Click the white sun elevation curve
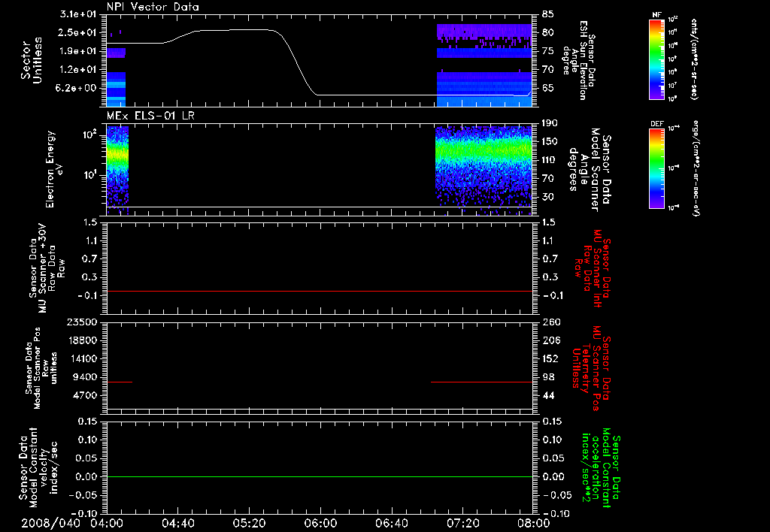This screenshot has width=770, height=532. tap(295, 63)
